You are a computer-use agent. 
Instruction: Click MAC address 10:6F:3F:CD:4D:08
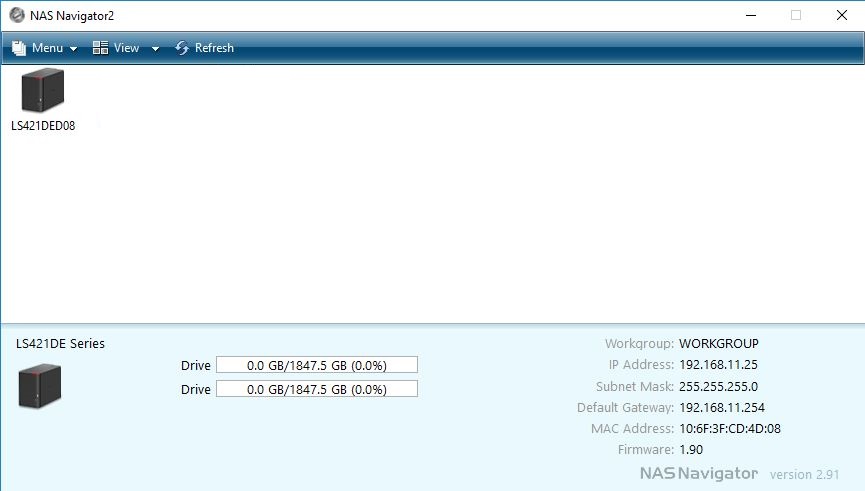[x=730, y=429]
